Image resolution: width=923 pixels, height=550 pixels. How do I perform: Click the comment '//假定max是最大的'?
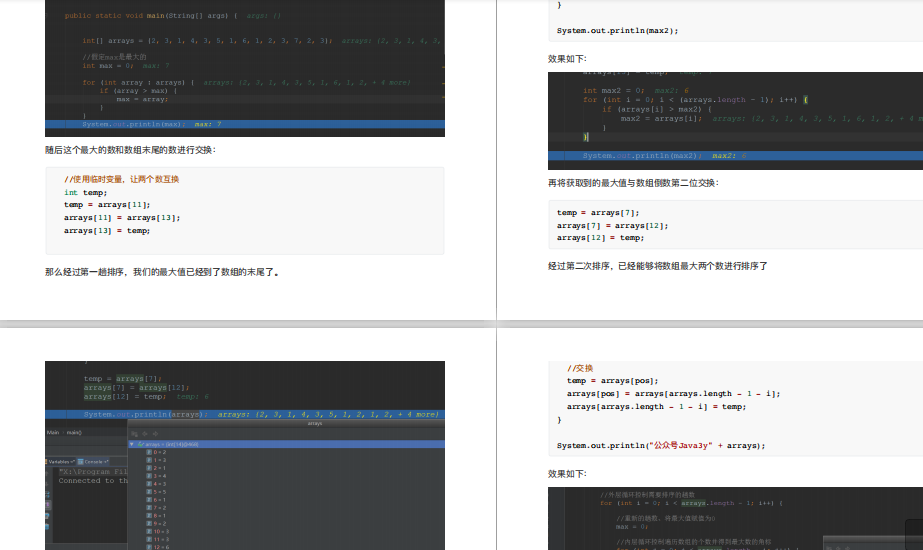[114, 57]
